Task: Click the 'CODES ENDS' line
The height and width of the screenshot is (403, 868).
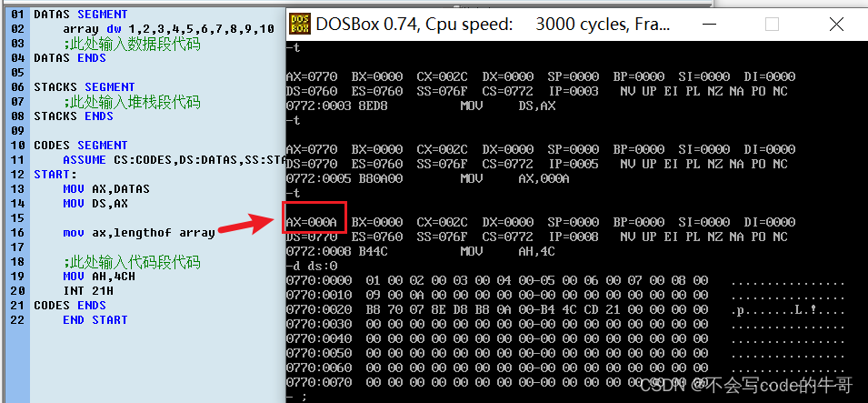Action: [70, 306]
